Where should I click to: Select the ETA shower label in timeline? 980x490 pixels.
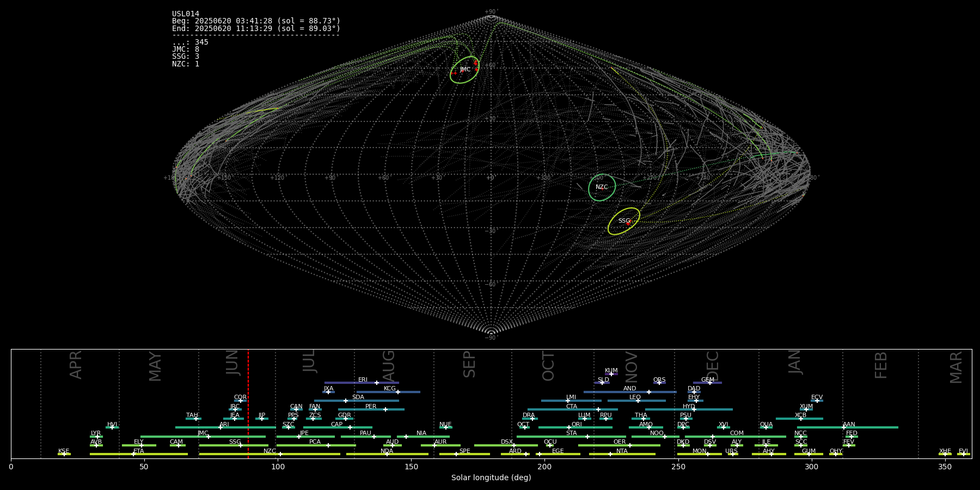tap(139, 451)
